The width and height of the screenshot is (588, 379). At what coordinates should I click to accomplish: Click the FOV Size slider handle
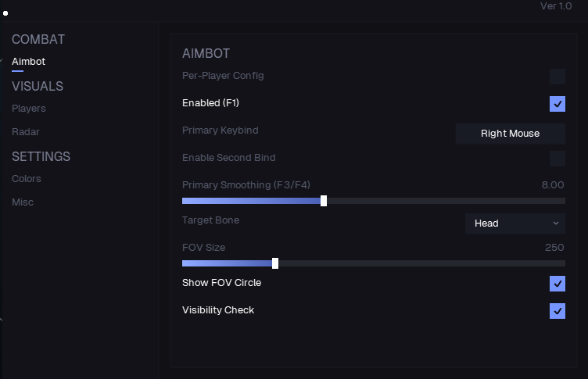[275, 263]
